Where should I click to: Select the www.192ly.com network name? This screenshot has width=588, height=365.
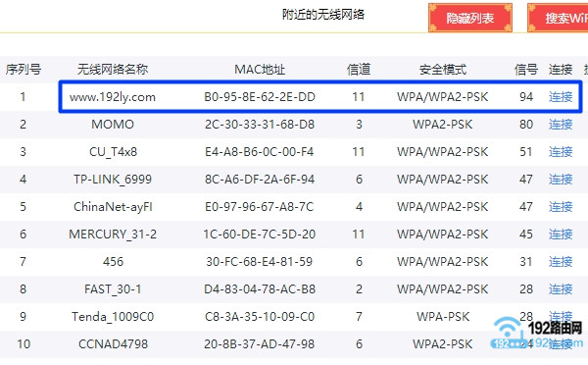tap(113, 97)
